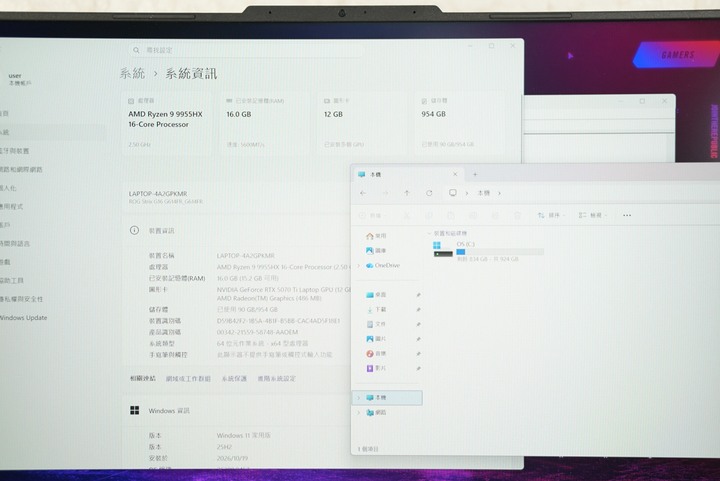Click the pin icon beside 下載
Viewport: 720px width, 481px height.
pyautogui.click(x=418, y=310)
